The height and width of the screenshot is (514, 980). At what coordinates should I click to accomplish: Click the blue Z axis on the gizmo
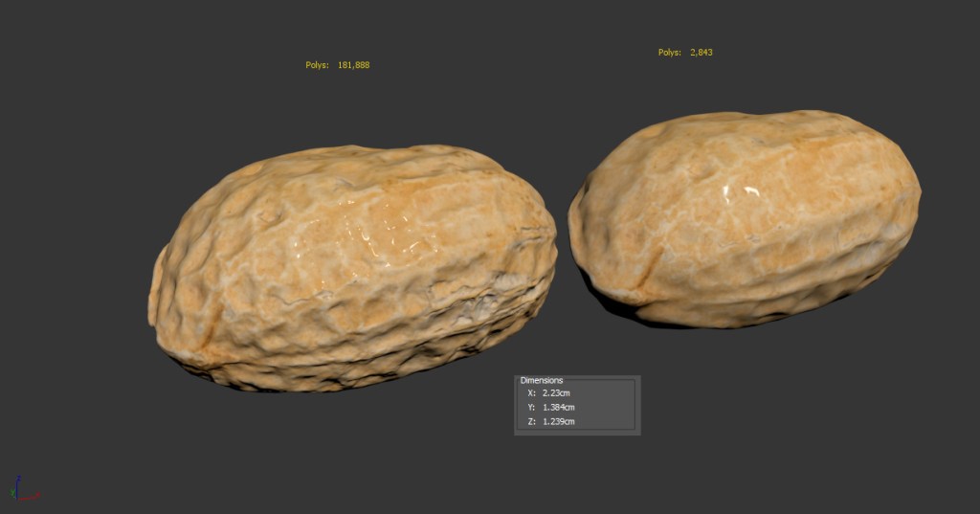17,480
